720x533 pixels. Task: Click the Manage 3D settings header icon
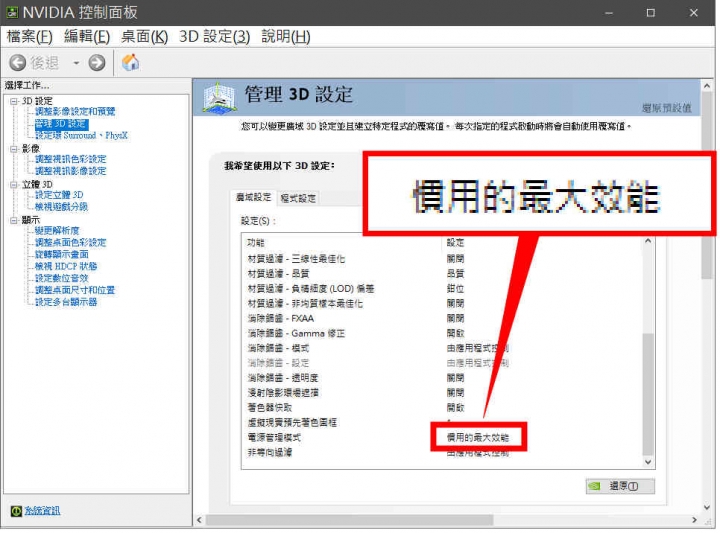pos(219,97)
